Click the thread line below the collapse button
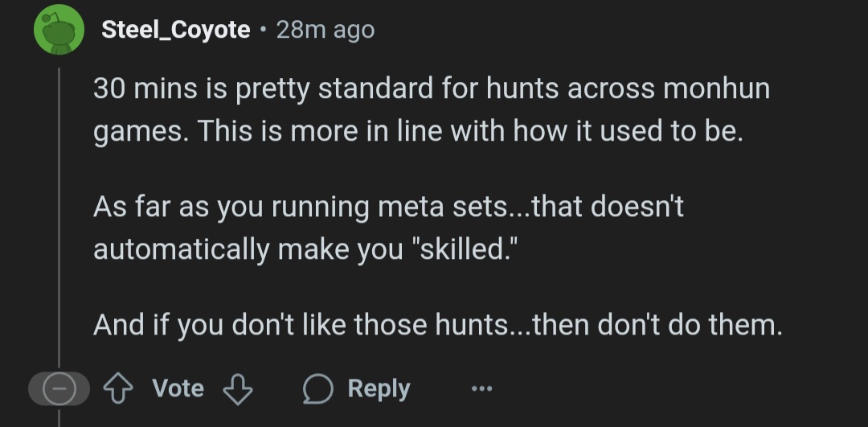Image resolution: width=868 pixels, height=427 pixels. [59, 418]
